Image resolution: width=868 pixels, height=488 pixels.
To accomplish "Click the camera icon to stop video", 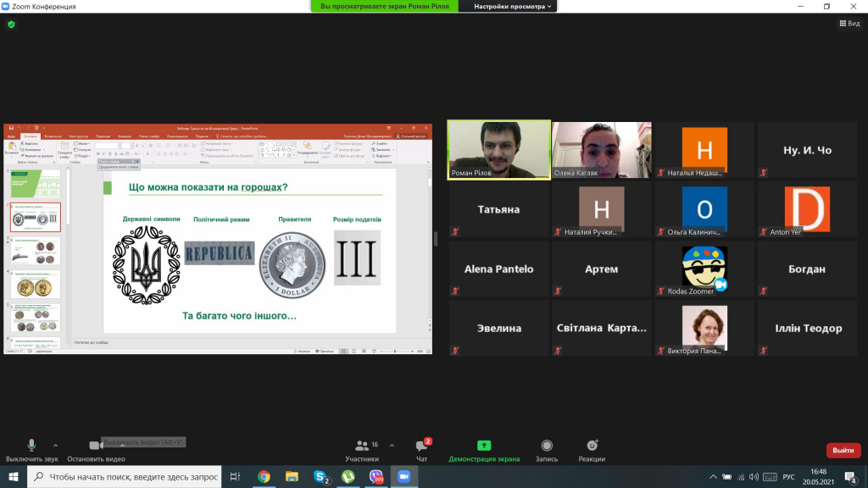I will pos(95,446).
